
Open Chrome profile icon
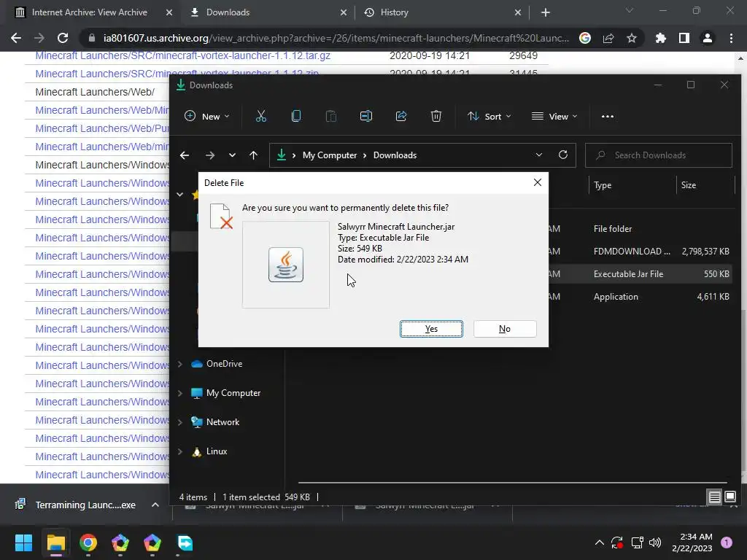click(708, 38)
